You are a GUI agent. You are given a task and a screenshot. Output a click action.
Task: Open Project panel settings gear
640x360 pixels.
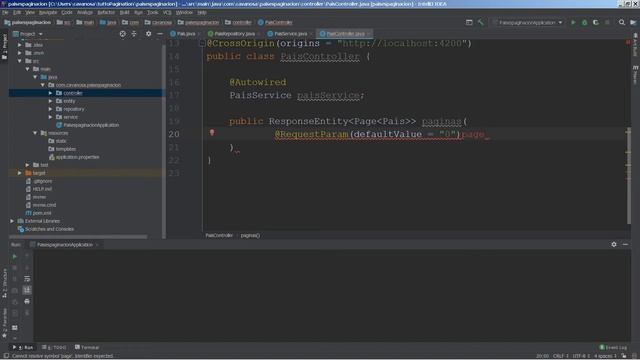[148, 34]
